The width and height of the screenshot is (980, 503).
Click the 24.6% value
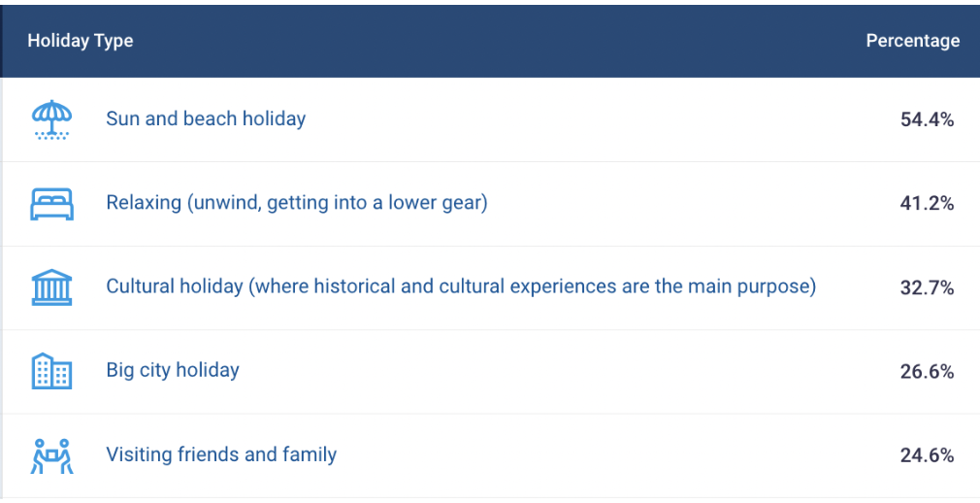pyautogui.click(x=927, y=455)
